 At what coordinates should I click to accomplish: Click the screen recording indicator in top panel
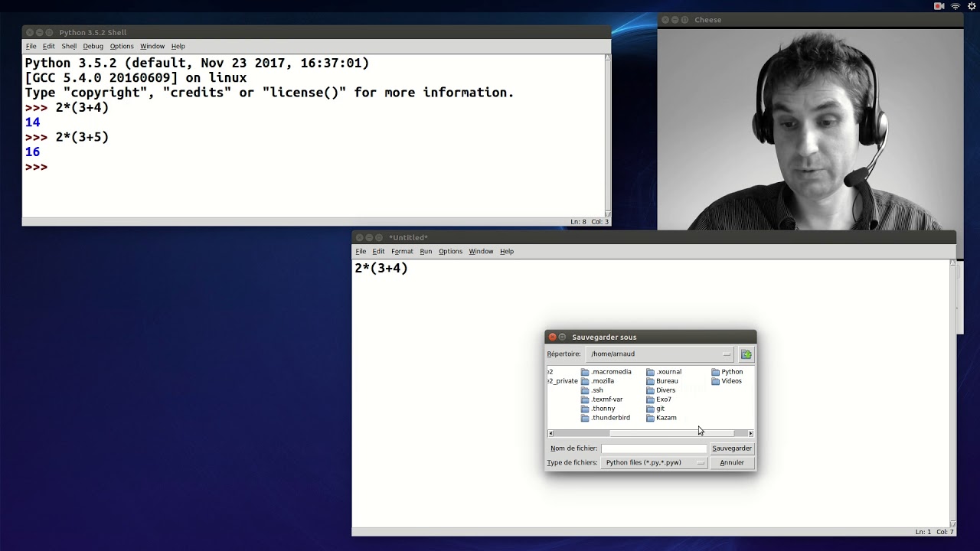point(939,6)
